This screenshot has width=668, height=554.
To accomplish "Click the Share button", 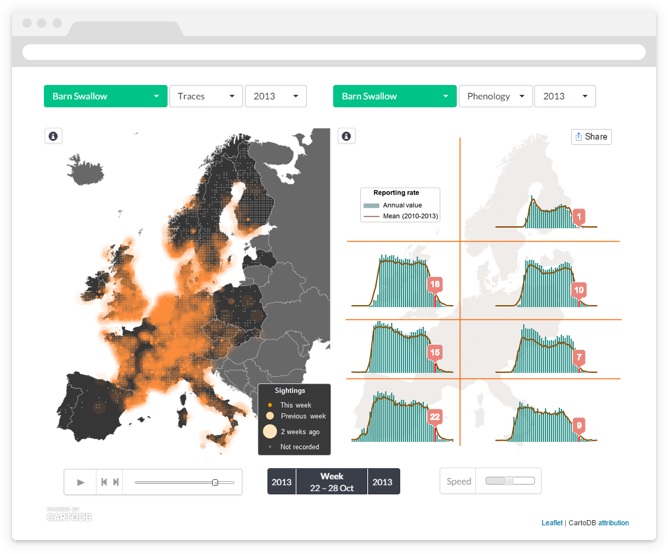I will tap(591, 137).
